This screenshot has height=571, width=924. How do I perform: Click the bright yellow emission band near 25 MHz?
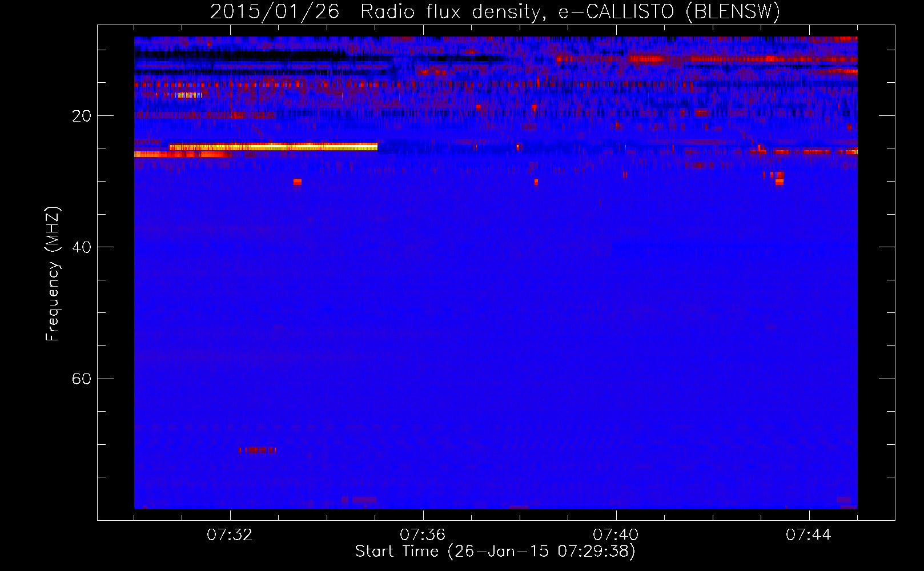coord(273,147)
